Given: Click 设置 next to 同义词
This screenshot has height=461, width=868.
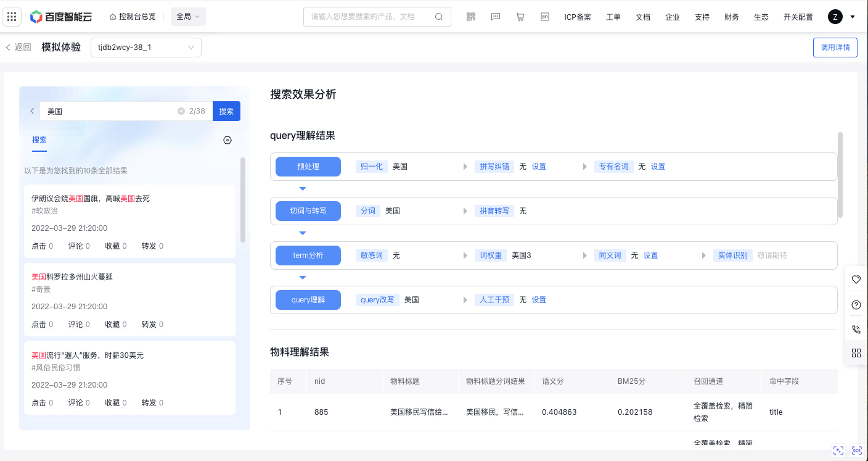Looking at the screenshot, I should point(651,255).
